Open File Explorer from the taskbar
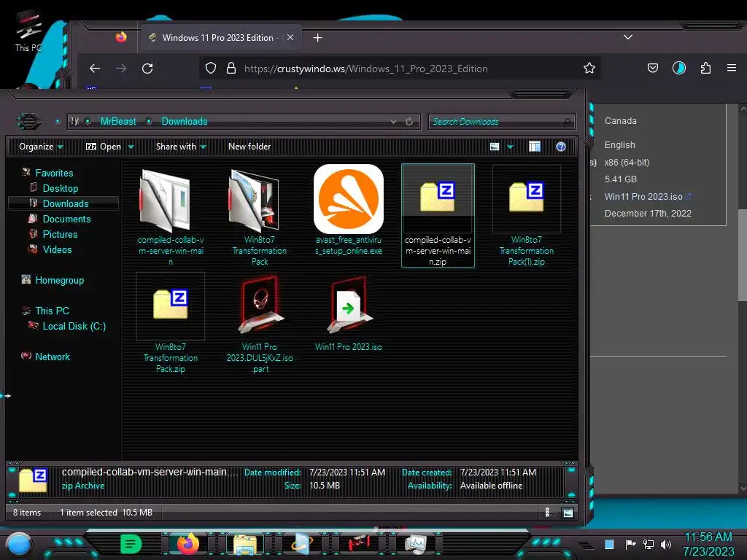The image size is (747, 560). click(245, 544)
